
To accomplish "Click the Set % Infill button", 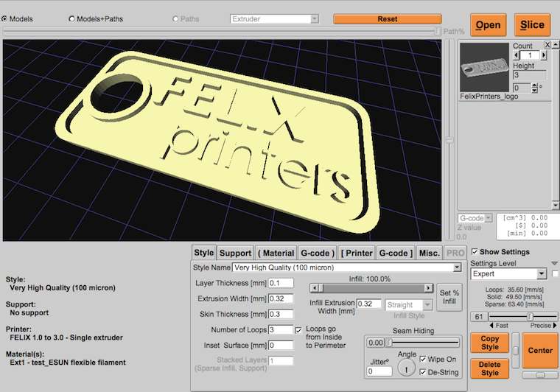I will (449, 295).
